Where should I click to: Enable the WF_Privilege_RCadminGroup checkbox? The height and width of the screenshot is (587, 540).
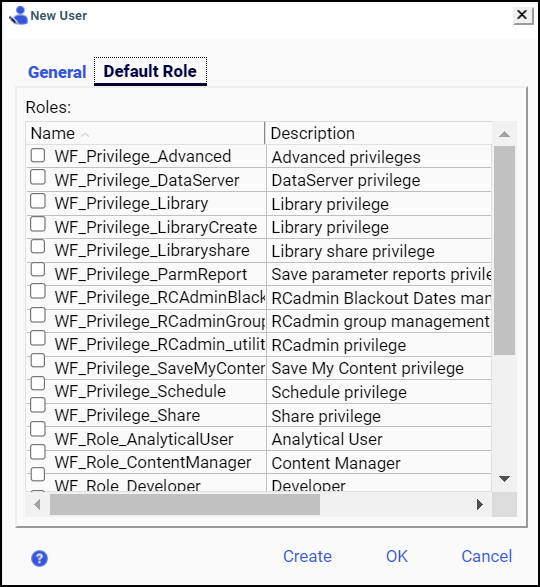click(x=38, y=315)
